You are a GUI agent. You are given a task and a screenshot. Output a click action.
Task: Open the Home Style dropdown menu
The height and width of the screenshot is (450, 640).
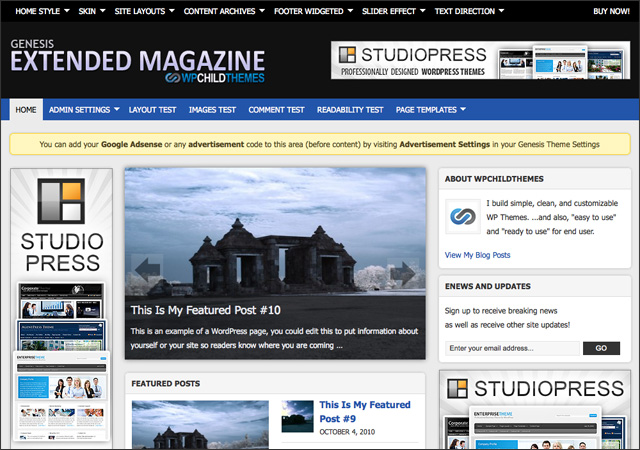(x=42, y=11)
